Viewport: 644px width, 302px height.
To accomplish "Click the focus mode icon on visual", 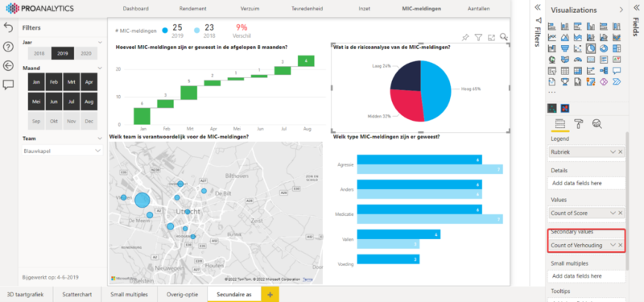I will [491, 38].
